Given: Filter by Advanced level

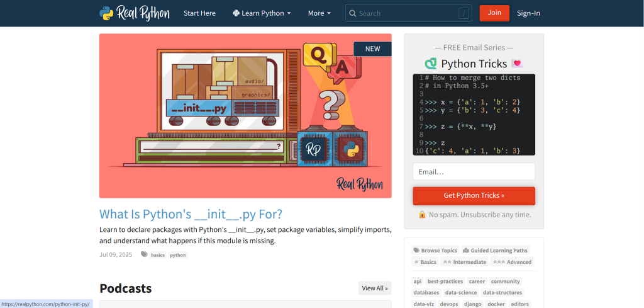Looking at the screenshot, I should tap(512, 262).
